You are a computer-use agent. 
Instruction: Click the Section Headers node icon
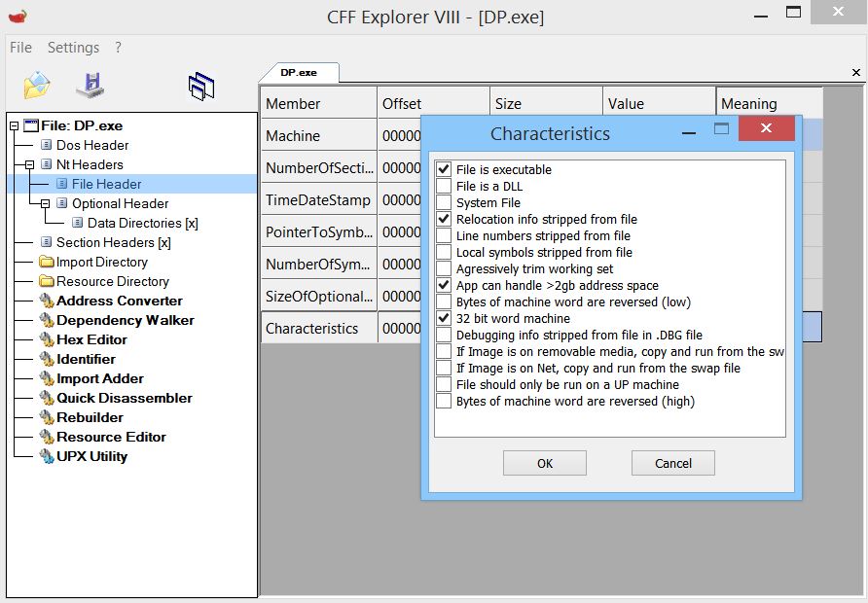click(47, 242)
